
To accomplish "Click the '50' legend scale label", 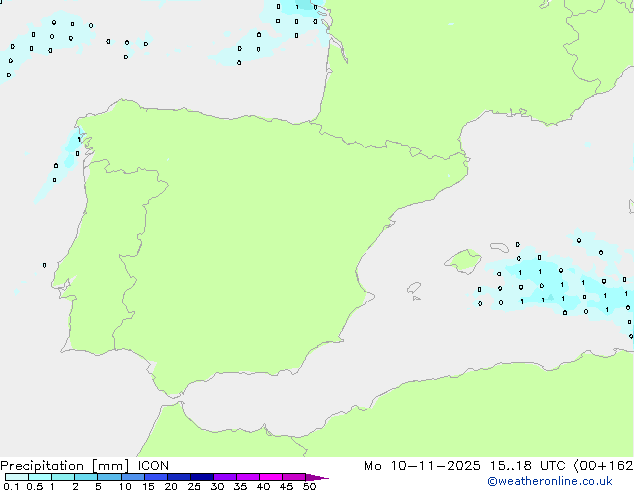I will (309, 486).
